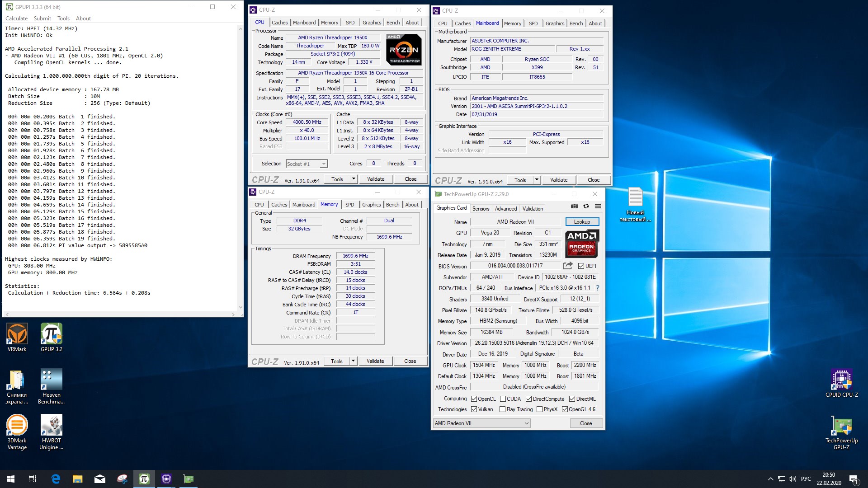
Task: Open the Windows Start menu
Action: coord(11,479)
